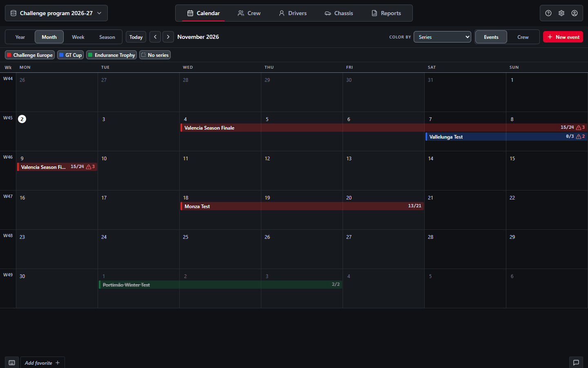Click the plus icon beside Add favorite

pyautogui.click(x=58, y=363)
